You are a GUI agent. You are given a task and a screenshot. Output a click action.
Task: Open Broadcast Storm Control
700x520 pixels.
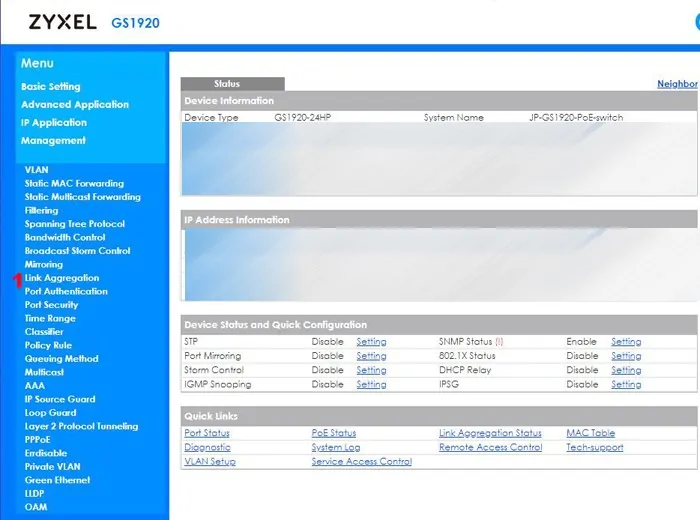click(77, 251)
